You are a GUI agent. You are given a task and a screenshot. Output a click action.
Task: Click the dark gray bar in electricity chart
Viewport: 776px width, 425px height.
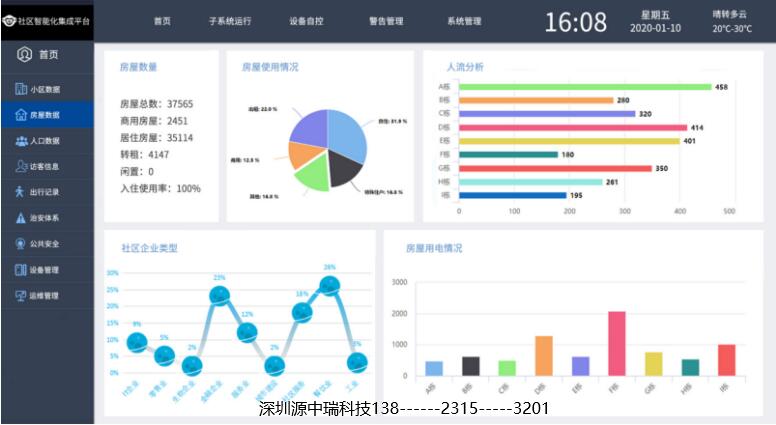[471, 366]
